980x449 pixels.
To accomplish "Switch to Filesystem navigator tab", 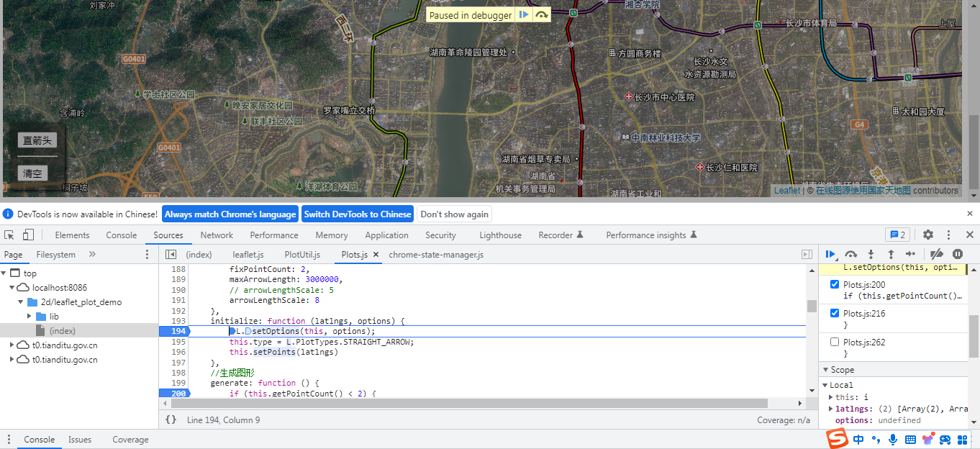I will (x=56, y=255).
